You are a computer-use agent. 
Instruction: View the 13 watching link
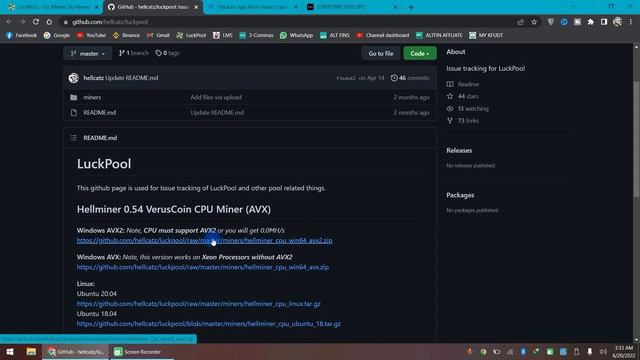(468, 109)
